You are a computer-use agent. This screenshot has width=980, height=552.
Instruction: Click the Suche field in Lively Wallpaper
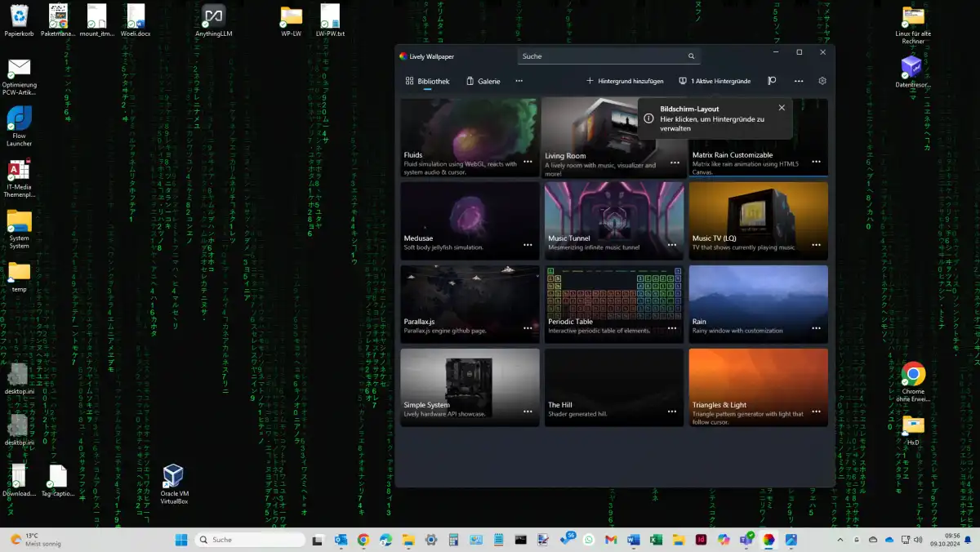point(600,56)
